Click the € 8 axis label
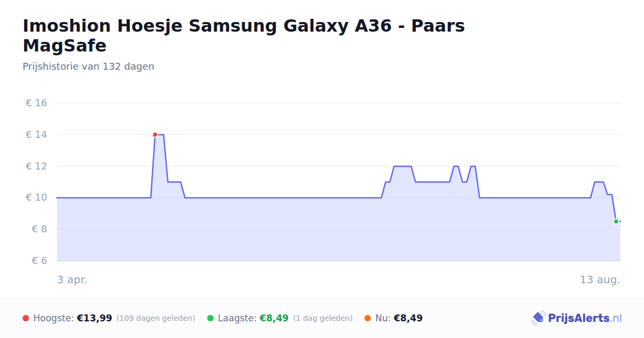Screen dimensions: 644x338 click(36, 229)
